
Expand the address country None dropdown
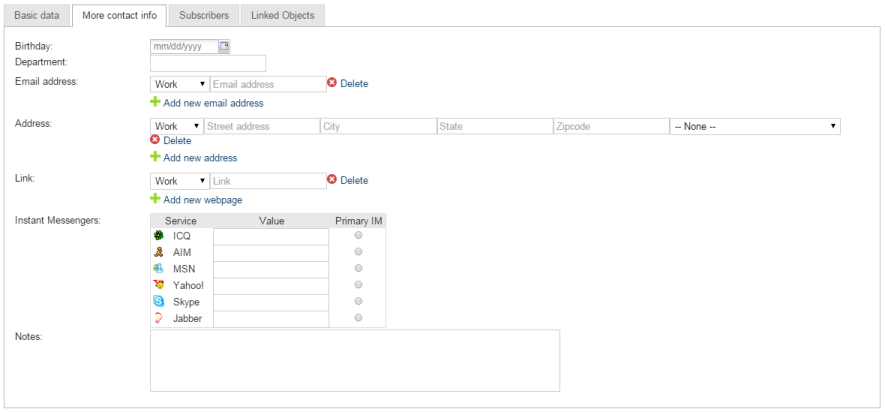754,127
